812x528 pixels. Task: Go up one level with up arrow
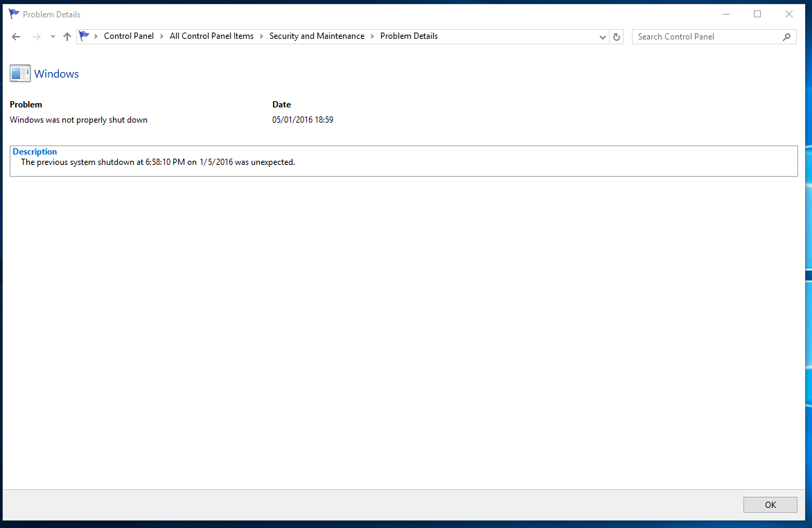point(67,37)
